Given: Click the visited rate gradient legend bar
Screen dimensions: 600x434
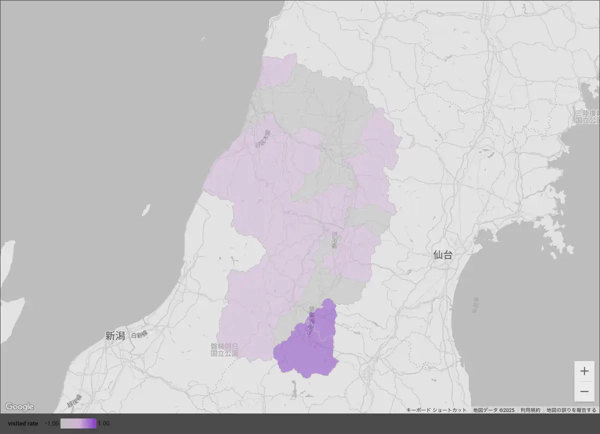Looking at the screenshot, I should pos(78,423).
